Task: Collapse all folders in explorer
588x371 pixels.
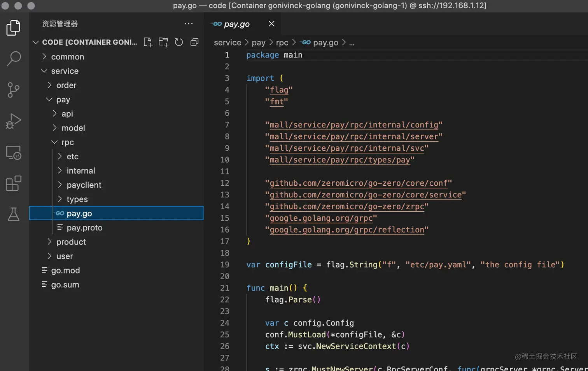Action: pyautogui.click(x=194, y=42)
